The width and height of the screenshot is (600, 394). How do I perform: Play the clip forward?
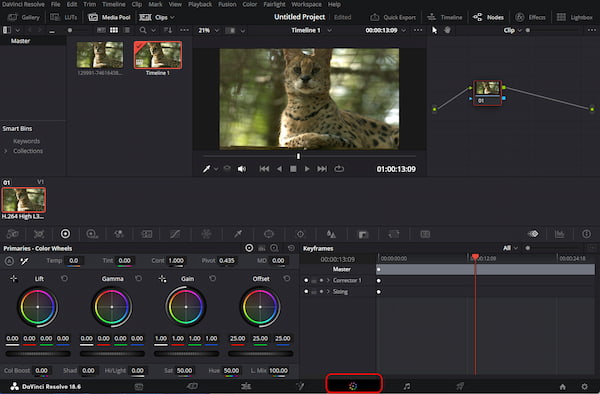click(307, 169)
